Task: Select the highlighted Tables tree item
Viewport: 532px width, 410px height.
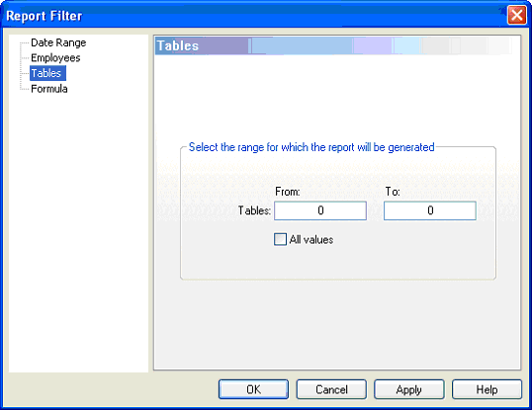Action: 47,73
